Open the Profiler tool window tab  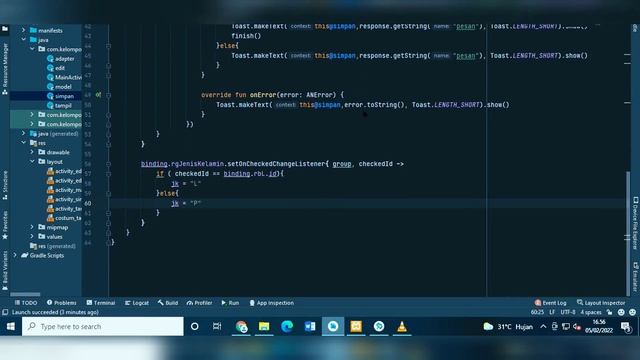(x=200, y=303)
